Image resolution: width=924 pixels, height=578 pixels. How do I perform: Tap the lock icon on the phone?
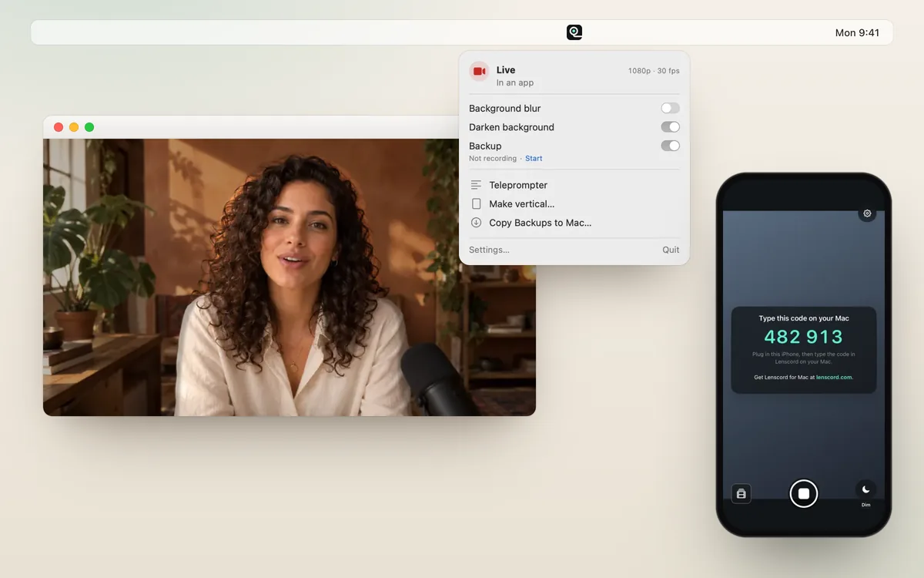741,494
